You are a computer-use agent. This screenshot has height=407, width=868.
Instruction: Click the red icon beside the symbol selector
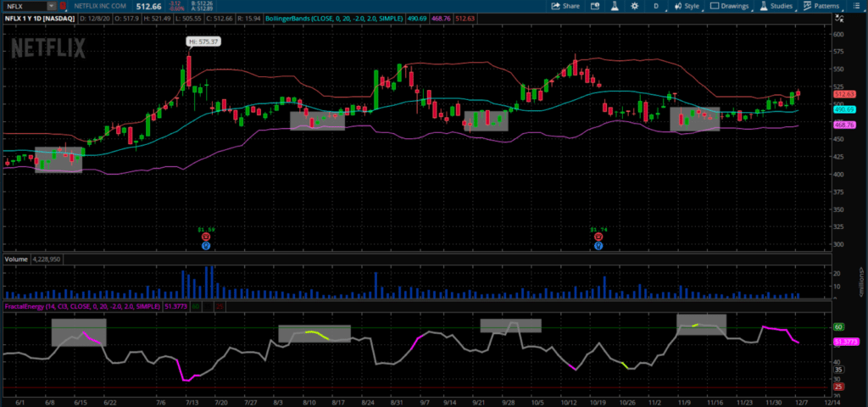62,6
